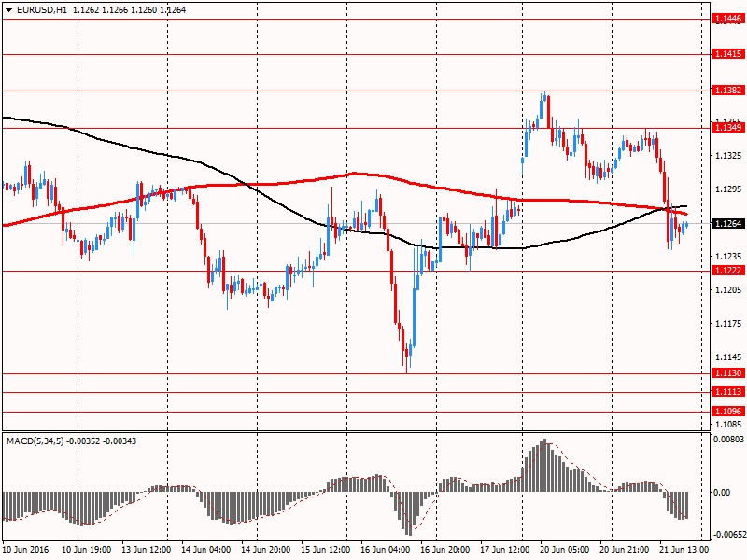The width and height of the screenshot is (747, 560).
Task: Click the 1.1145 price scale value
Action: [x=728, y=357]
